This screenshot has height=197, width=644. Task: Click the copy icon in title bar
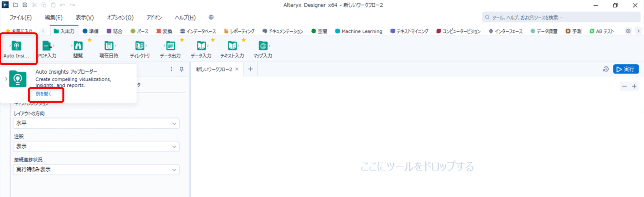click(x=44, y=5)
